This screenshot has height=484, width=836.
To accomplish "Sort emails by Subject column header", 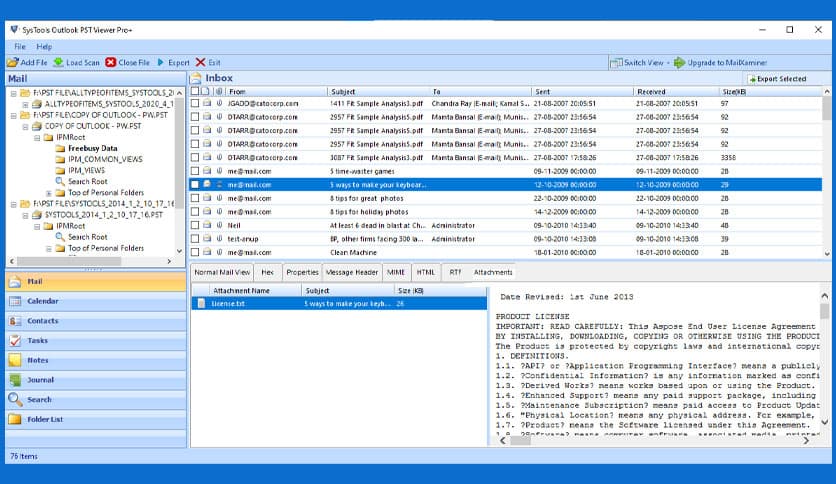I will (x=378, y=92).
